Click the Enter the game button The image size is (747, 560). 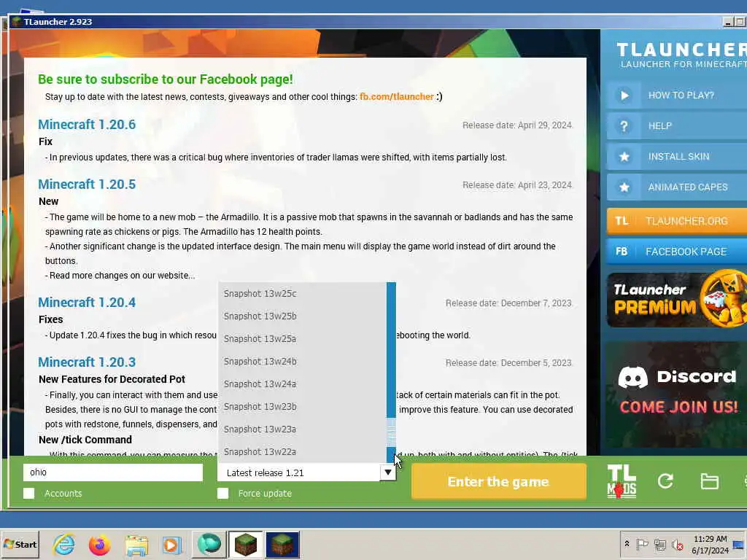tap(498, 481)
